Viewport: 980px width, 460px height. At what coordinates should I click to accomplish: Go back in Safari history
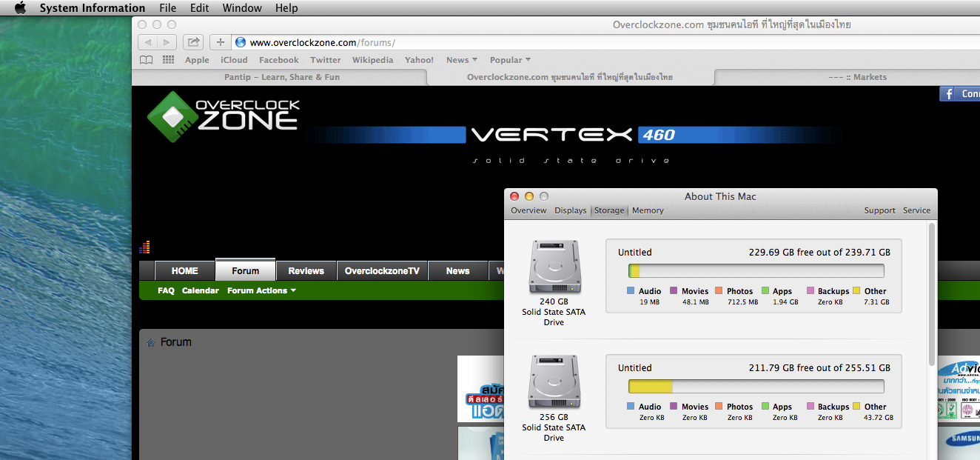(148, 42)
